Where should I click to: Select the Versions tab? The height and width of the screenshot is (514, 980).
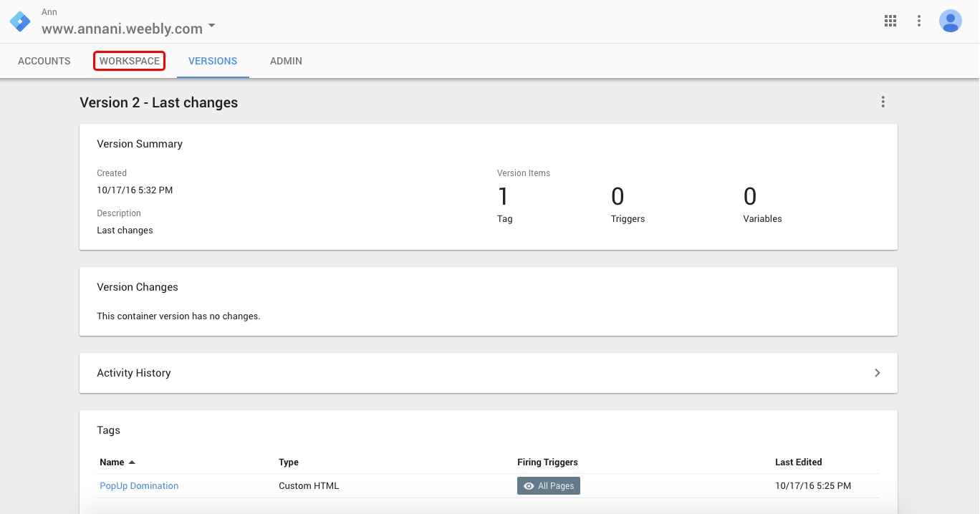[213, 61]
